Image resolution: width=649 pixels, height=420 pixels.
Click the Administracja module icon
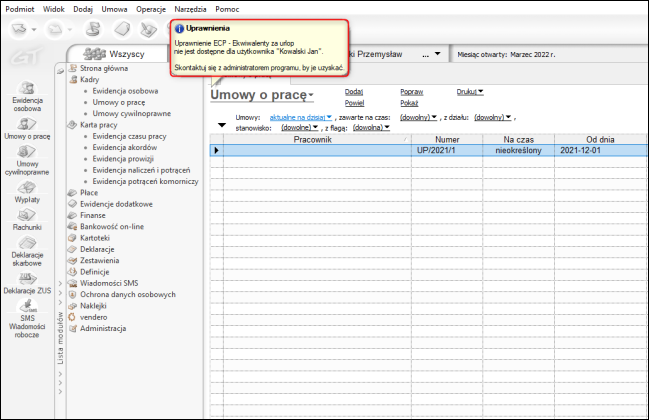click(72, 329)
